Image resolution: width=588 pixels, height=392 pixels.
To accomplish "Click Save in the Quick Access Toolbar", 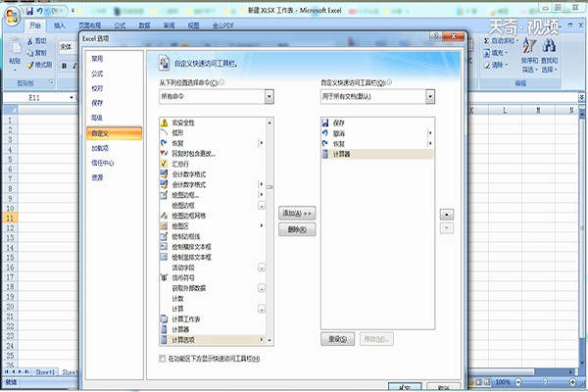I will pyautogui.click(x=29, y=11).
